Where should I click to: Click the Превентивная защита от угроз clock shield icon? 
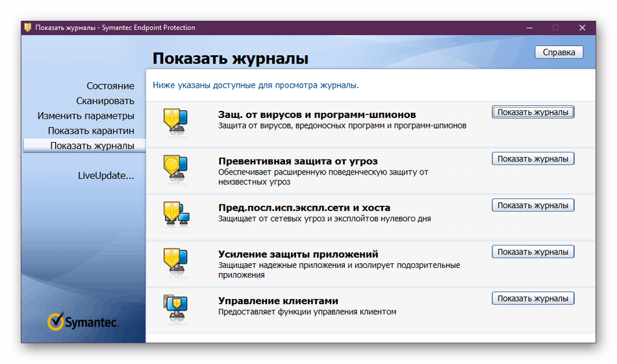pyautogui.click(x=175, y=169)
